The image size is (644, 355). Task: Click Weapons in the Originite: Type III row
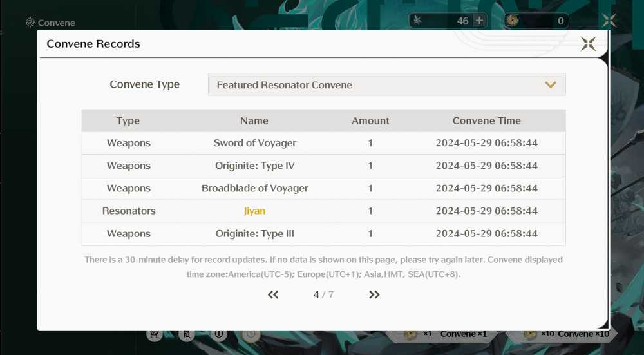click(x=129, y=233)
